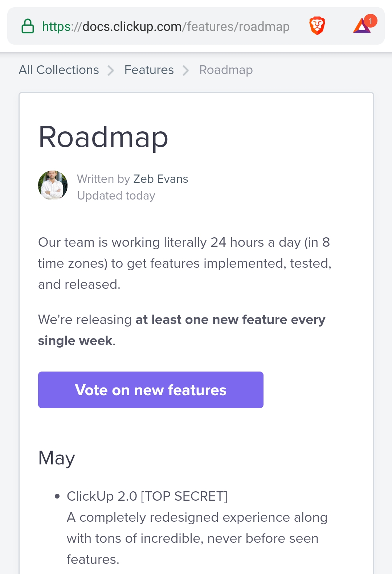The width and height of the screenshot is (392, 574).
Task: Click the ClickUp 2.0 [TOP SECRET] list item
Action: pyautogui.click(x=147, y=496)
